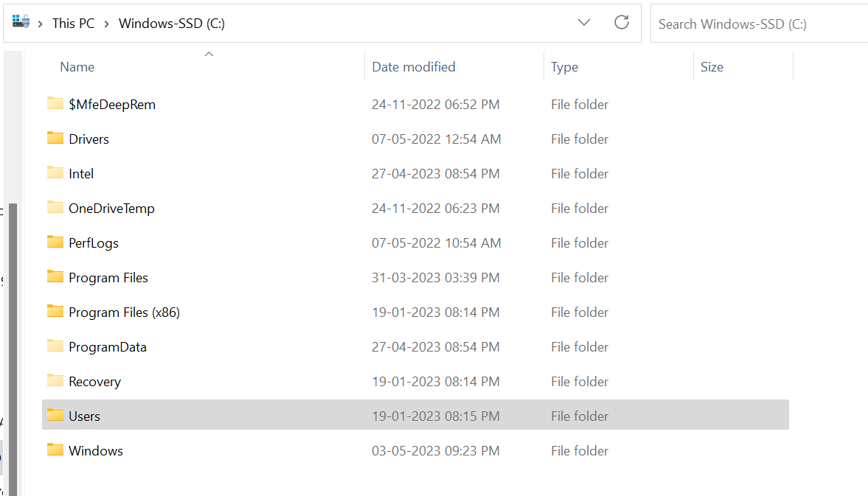Screen dimensions: 868x496
Task: Open the Intel folder icon
Action: [55, 173]
